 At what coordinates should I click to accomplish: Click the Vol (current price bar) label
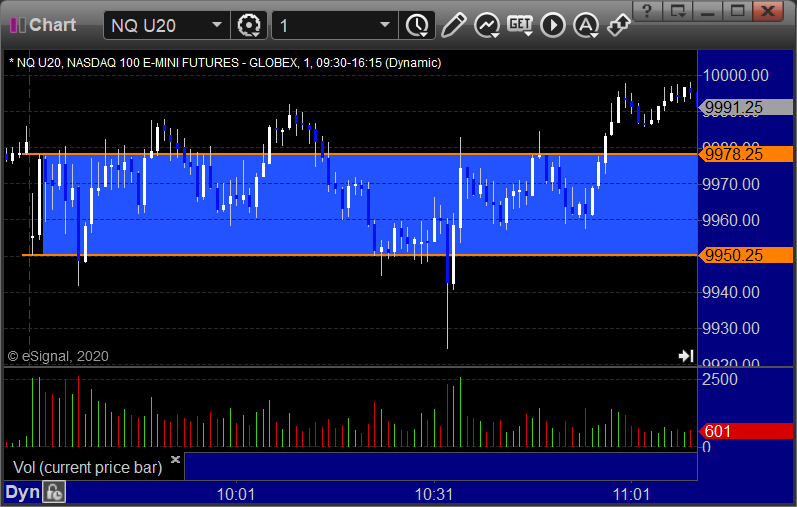87,467
